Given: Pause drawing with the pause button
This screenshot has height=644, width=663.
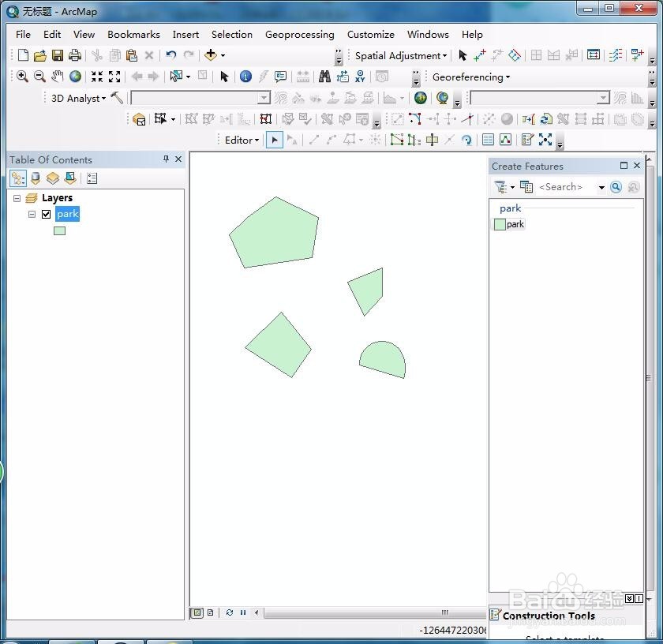Looking at the screenshot, I should click(243, 612).
